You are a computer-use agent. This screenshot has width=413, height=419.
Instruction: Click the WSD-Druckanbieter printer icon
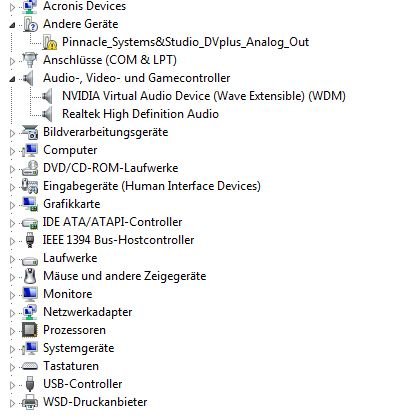coord(30,402)
